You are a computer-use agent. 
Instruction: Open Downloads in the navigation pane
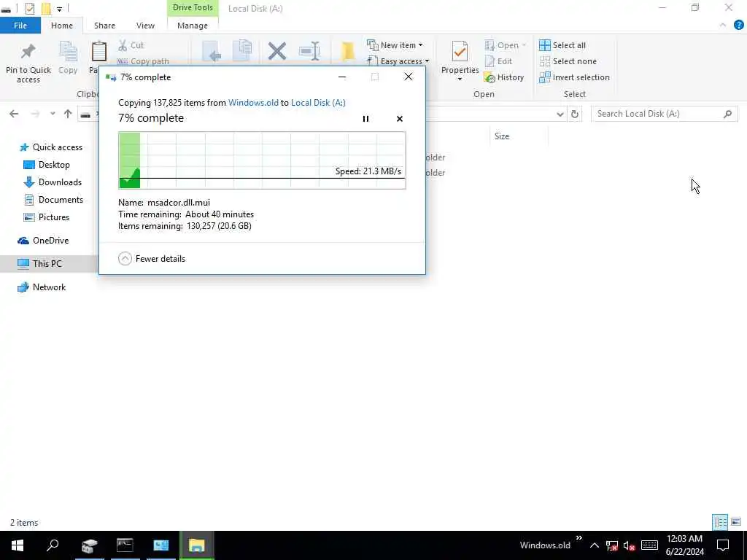pos(53,182)
